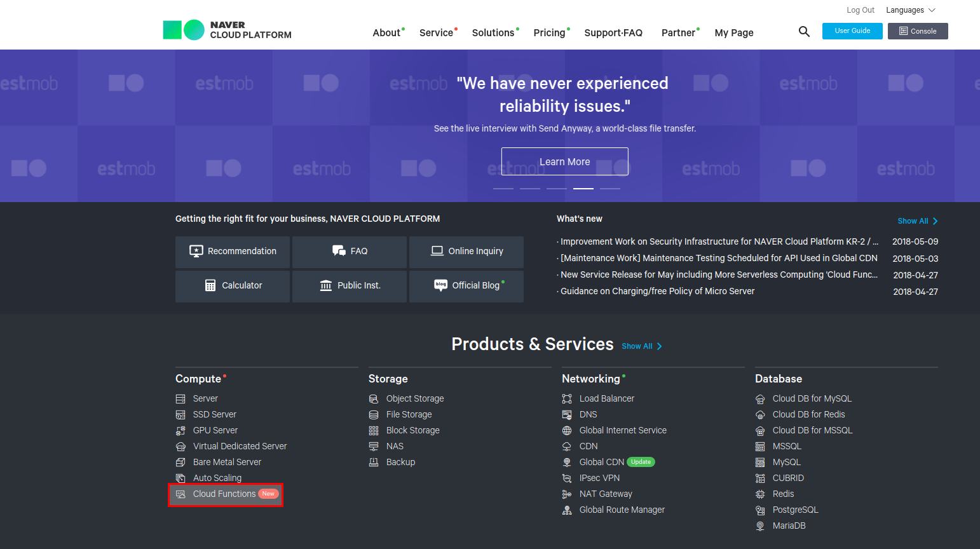Click the GPU Server icon

(180, 430)
